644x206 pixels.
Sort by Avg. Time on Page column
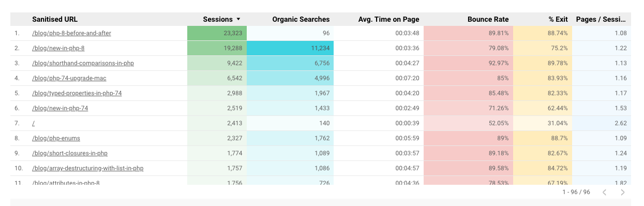click(x=388, y=19)
